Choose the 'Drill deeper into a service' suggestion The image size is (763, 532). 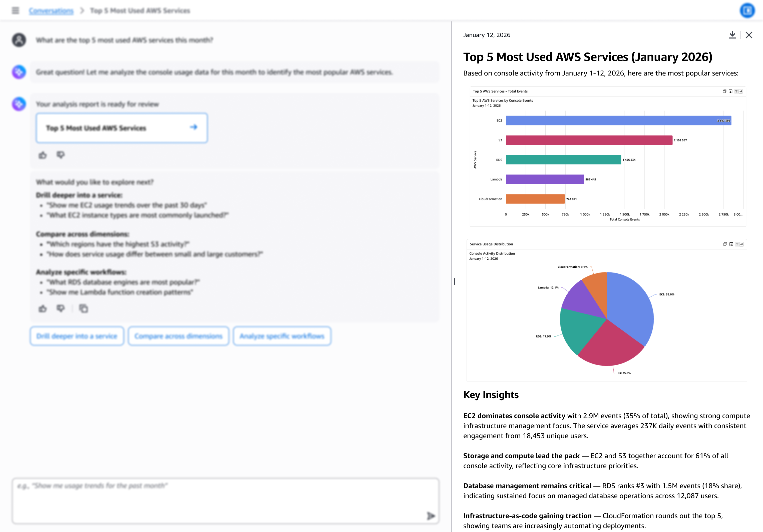coord(77,336)
